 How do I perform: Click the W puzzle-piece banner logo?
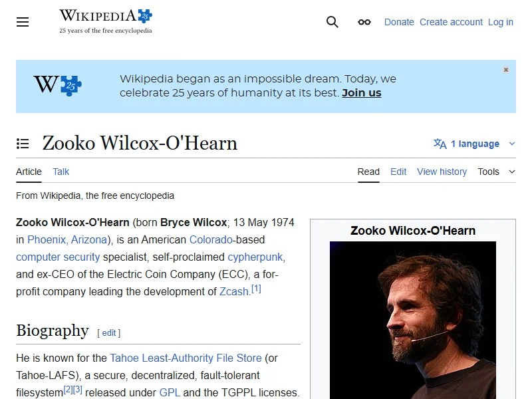[58, 85]
